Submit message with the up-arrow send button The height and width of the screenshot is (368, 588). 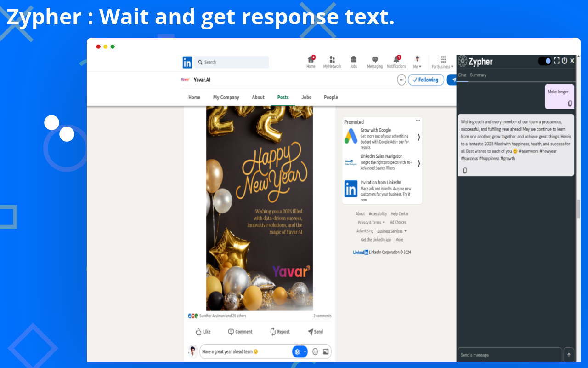pyautogui.click(x=569, y=355)
